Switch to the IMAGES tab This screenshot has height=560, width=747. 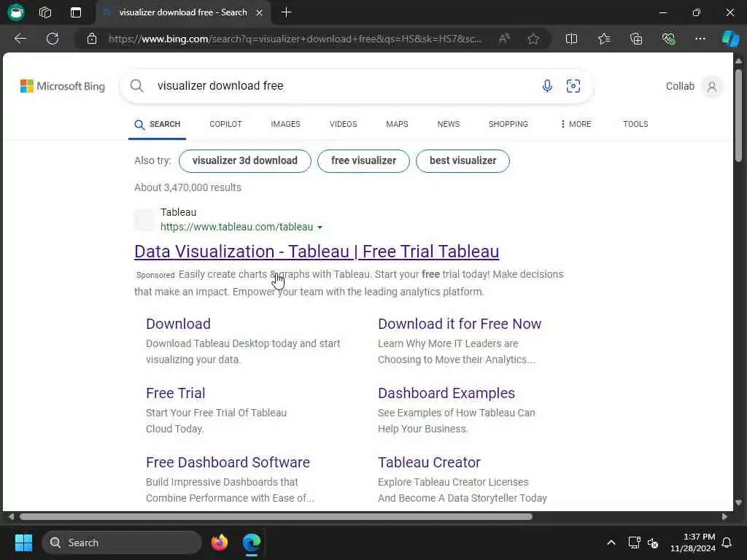click(285, 124)
